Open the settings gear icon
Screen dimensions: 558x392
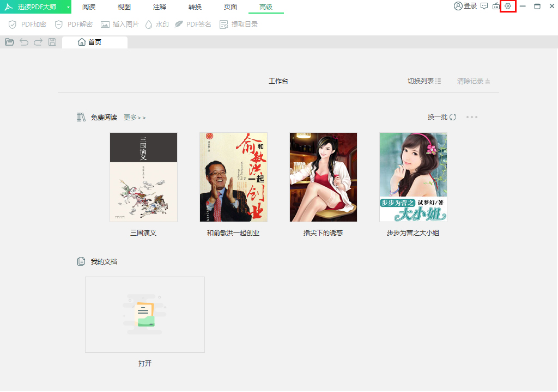[507, 7]
